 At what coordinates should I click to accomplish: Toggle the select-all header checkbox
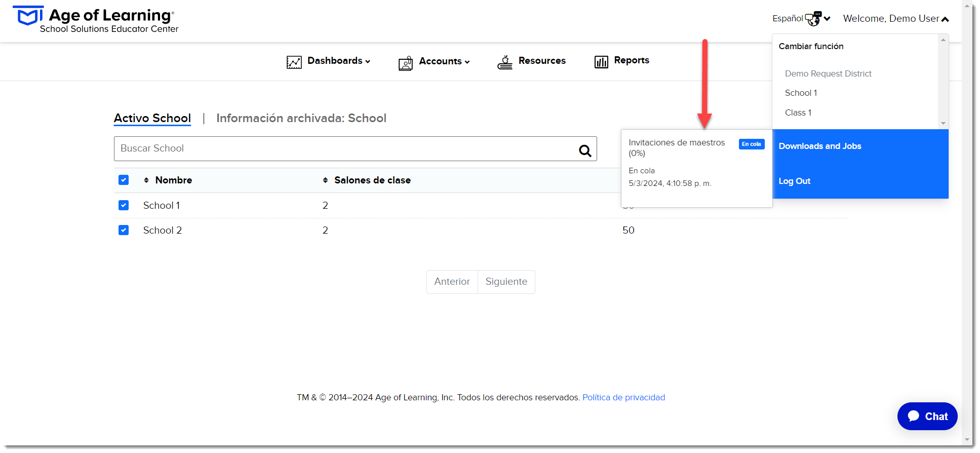(x=124, y=180)
